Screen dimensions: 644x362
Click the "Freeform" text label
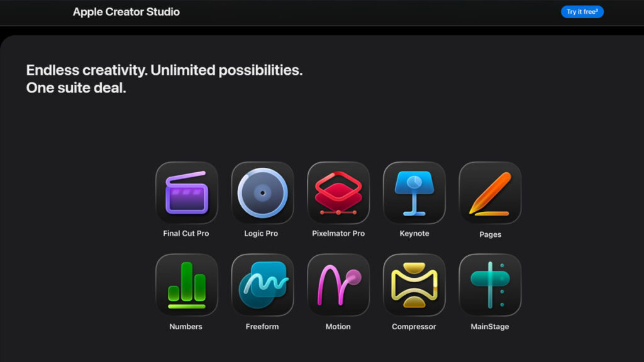tap(262, 327)
